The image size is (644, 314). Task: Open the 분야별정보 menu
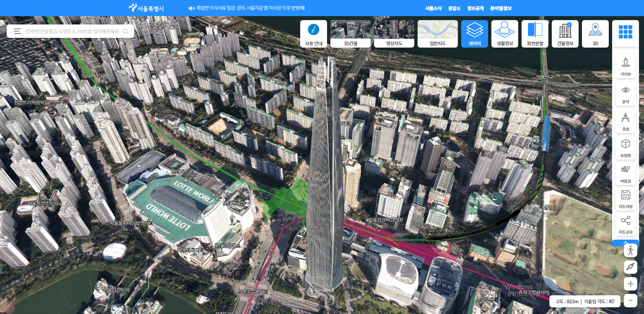(501, 8)
